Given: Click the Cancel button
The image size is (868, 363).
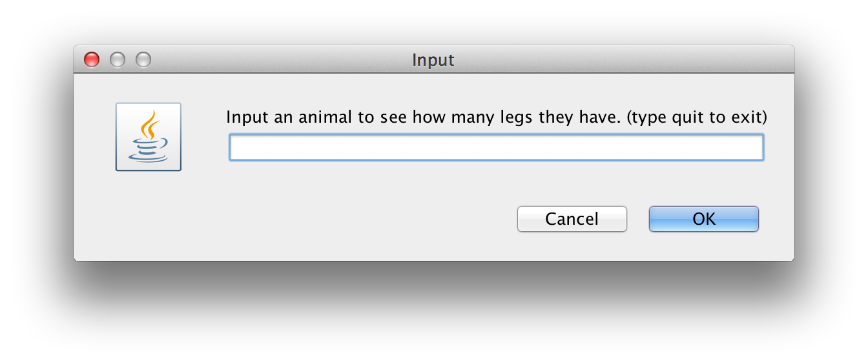Looking at the screenshot, I should pos(572,219).
